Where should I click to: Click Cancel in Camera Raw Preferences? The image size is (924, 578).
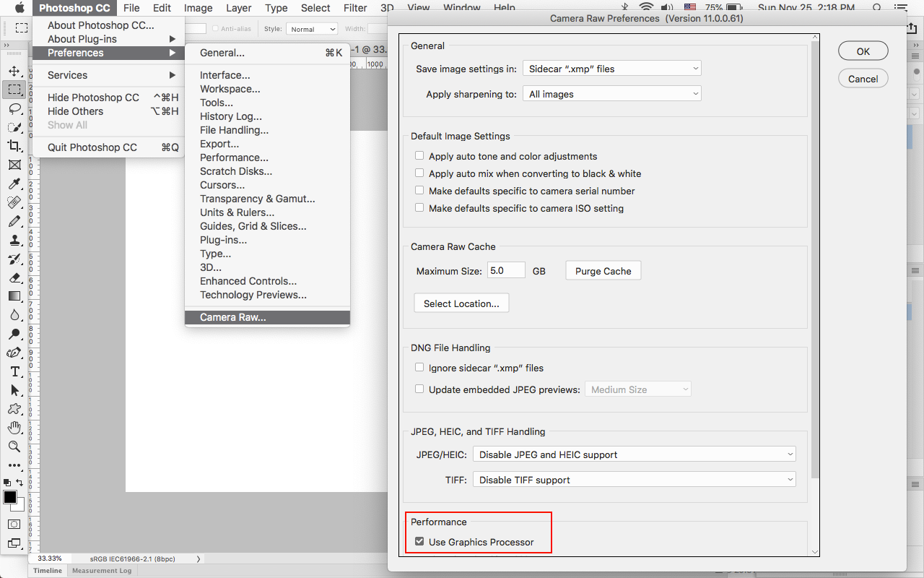[x=863, y=79]
